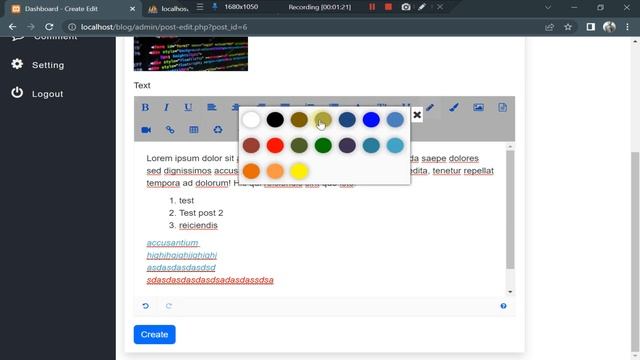Open the browser profile avatar
The height and width of the screenshot is (360, 640).
(609, 27)
